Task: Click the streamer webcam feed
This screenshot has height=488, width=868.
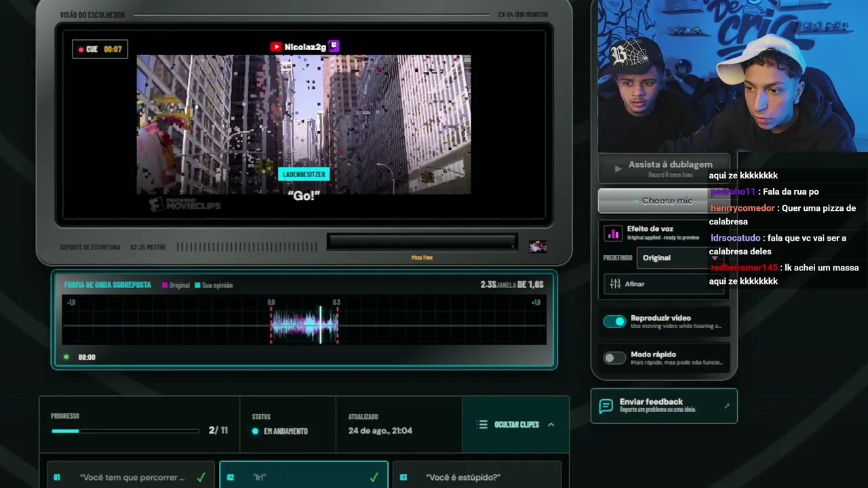Action: 732,76
